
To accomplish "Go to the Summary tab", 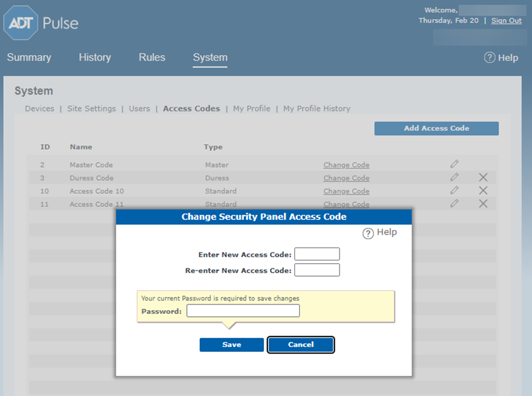I will tap(29, 57).
